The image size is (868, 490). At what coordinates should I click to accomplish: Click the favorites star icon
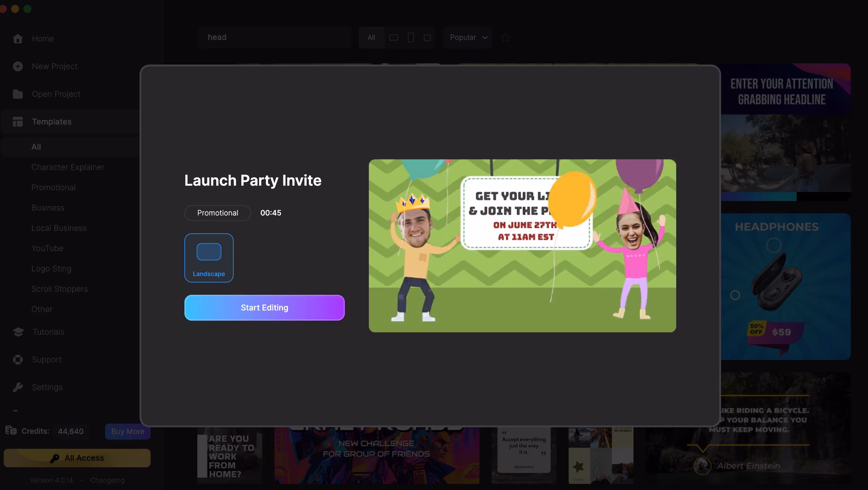coord(505,38)
